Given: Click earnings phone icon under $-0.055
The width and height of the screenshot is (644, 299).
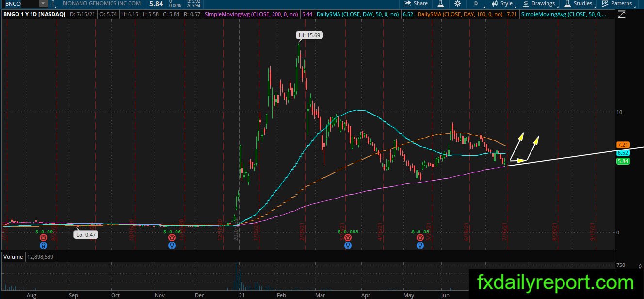Looking at the screenshot, I should (347, 238).
